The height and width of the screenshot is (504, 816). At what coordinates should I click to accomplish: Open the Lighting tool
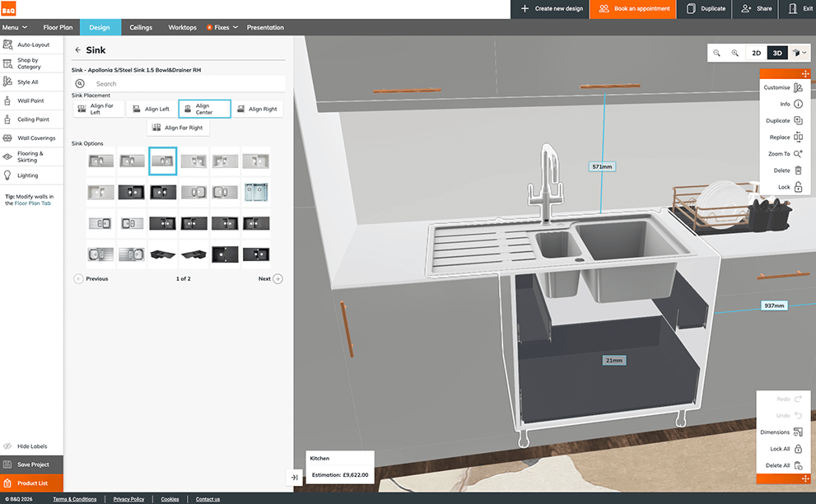pos(35,175)
